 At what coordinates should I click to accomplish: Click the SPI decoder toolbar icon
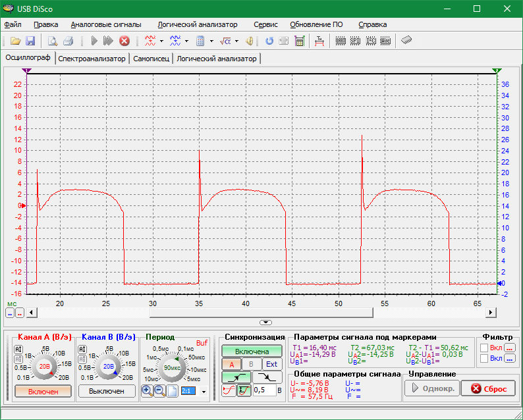(356, 41)
